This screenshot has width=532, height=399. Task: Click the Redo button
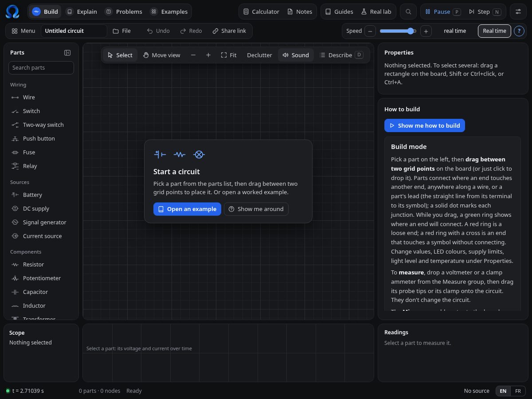[x=191, y=31]
